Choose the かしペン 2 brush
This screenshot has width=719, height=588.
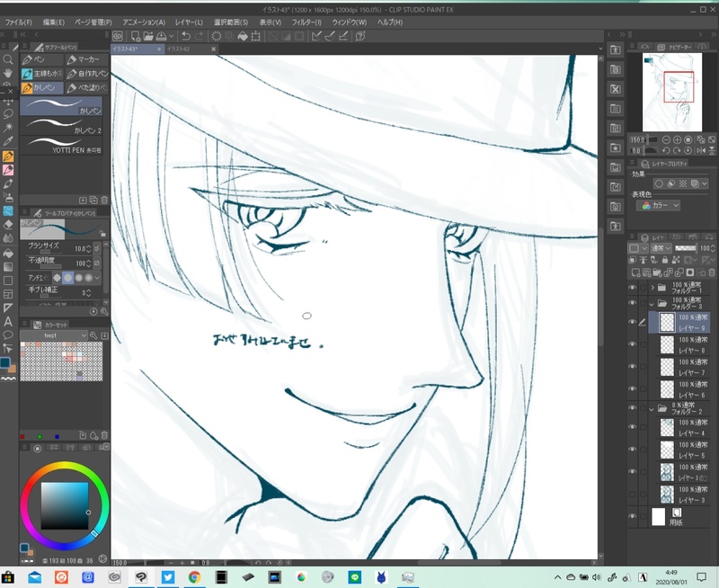(x=61, y=126)
